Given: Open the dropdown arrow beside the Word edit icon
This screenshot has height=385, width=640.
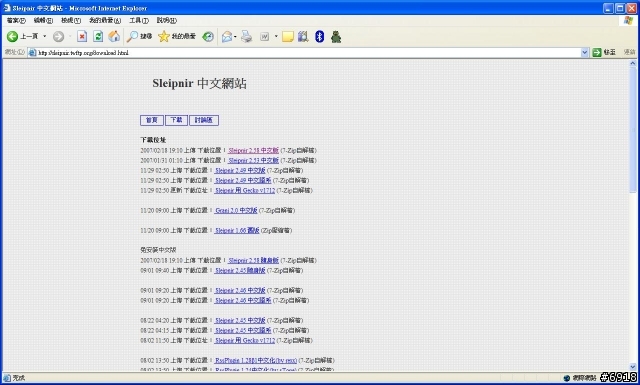Looking at the screenshot, I should 276,37.
